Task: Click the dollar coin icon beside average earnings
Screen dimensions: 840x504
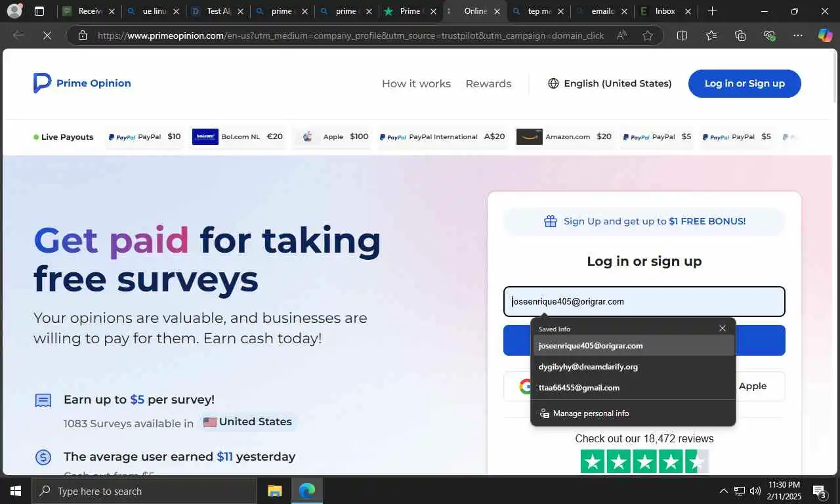Action: click(x=43, y=457)
